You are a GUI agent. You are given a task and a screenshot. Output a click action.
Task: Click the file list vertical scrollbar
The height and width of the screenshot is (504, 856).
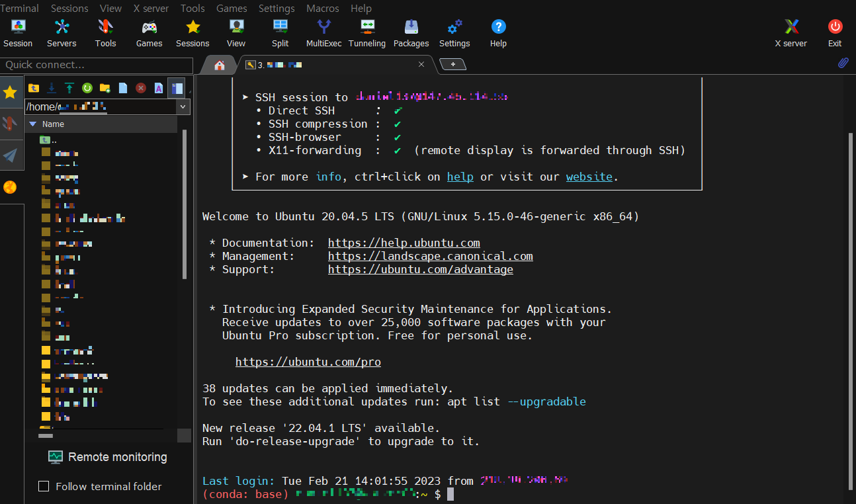click(185, 205)
